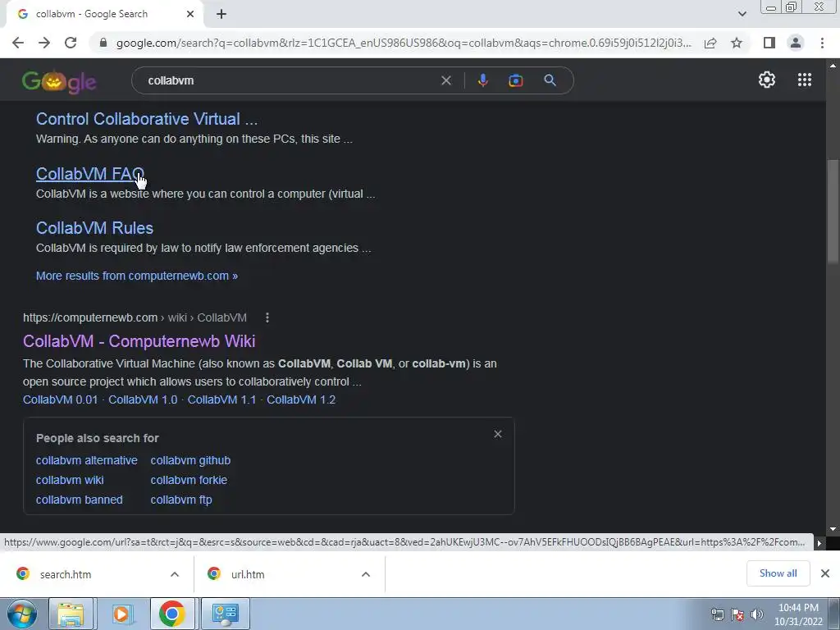Image resolution: width=840 pixels, height=630 pixels.
Task: Open the CollabVM FAQ link
Action: (x=90, y=174)
